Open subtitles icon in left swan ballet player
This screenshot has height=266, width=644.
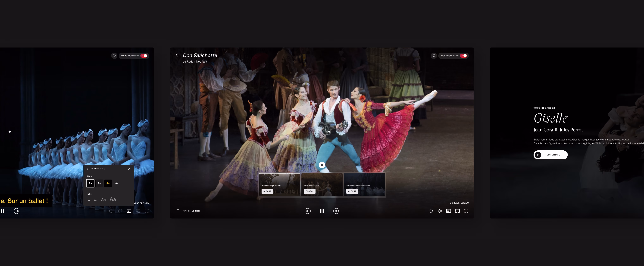click(129, 211)
